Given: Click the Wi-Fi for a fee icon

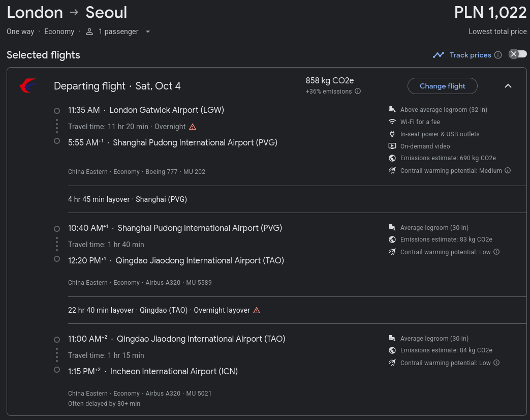Looking at the screenshot, I should pyautogui.click(x=392, y=122).
